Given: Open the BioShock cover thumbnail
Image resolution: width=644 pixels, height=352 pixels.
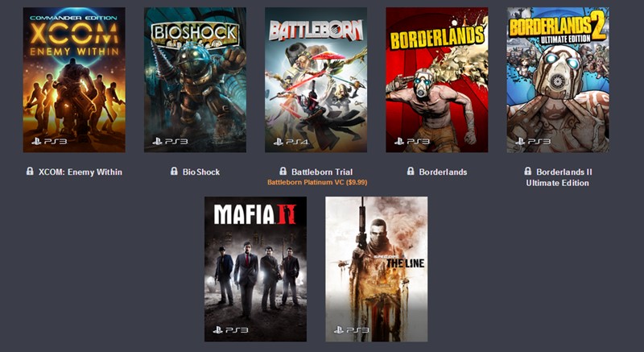Looking at the screenshot, I should [195, 80].
